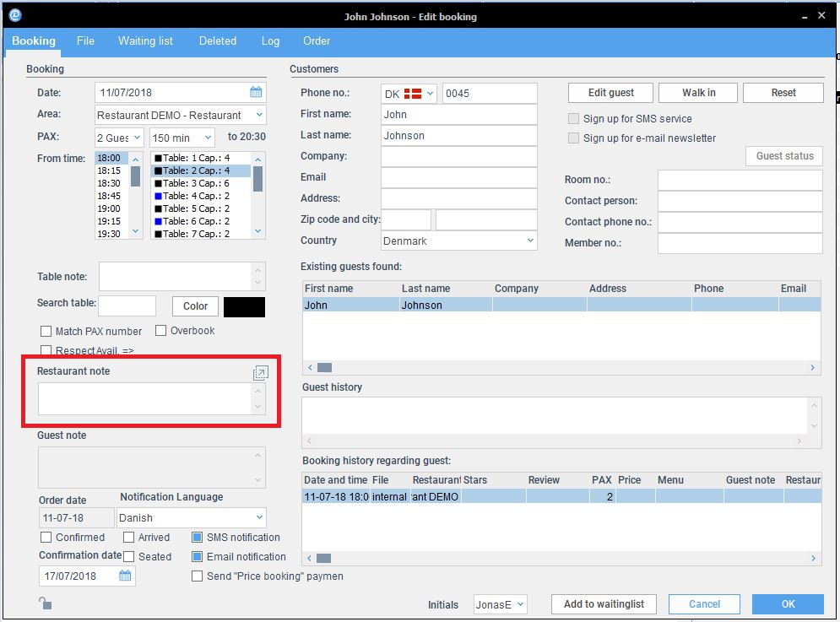Click the app logo in title bar
Screen dimensions: 840x622
pos(15,15)
